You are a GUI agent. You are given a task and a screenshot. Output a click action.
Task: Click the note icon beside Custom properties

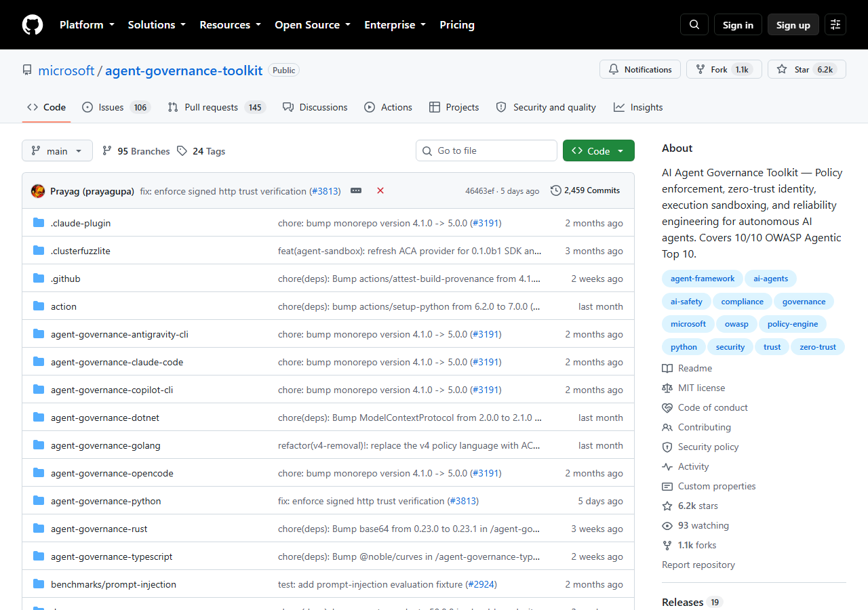(667, 486)
